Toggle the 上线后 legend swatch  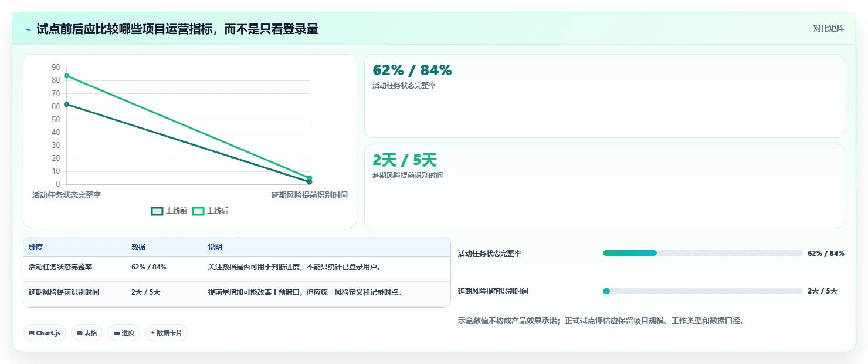point(198,211)
